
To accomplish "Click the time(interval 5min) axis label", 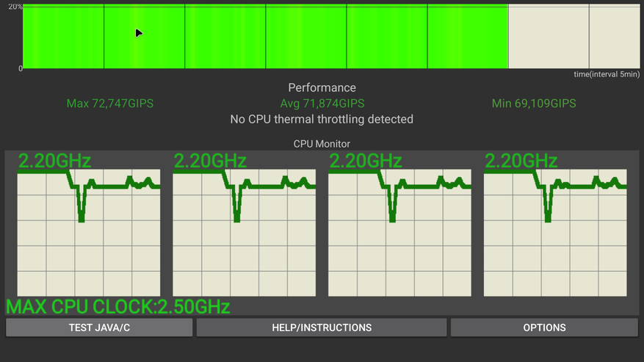I will click(607, 75).
